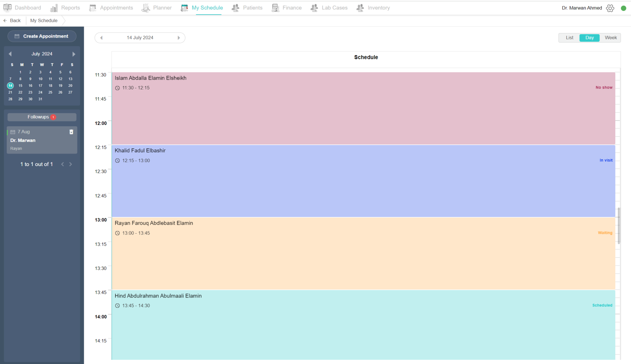The width and height of the screenshot is (631, 364).
Task: Keep Day view selected
Action: click(x=589, y=38)
